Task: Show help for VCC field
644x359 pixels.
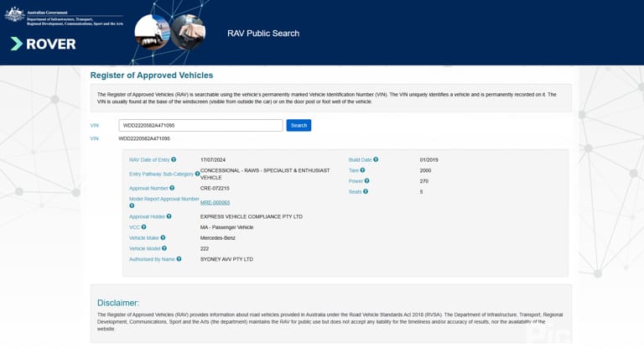Action: click(143, 226)
